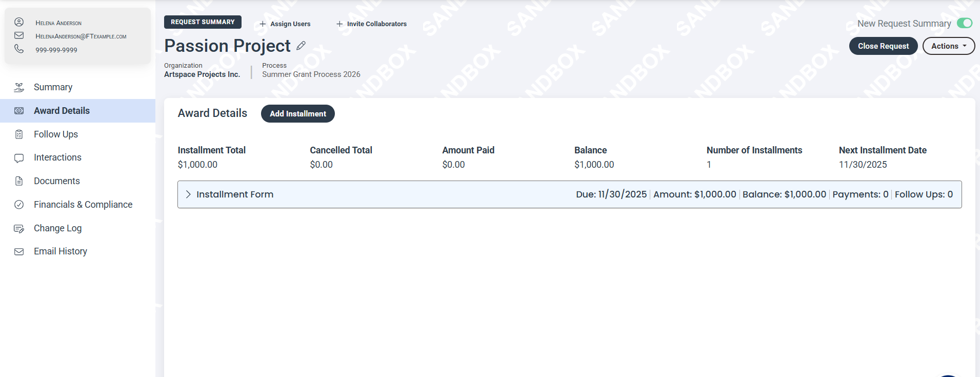Click the Summer Grant Process 2026 text

pyautogui.click(x=311, y=74)
